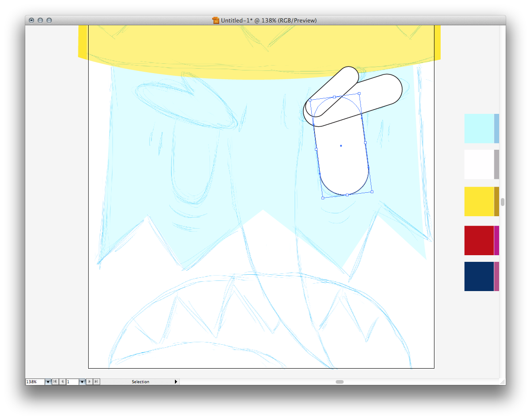Click the document icon in title bar
The width and height of the screenshot is (531, 420).
point(216,20)
